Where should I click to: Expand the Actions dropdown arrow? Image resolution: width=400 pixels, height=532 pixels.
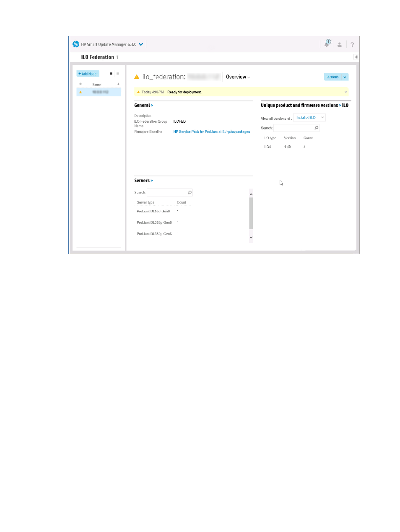345,77
